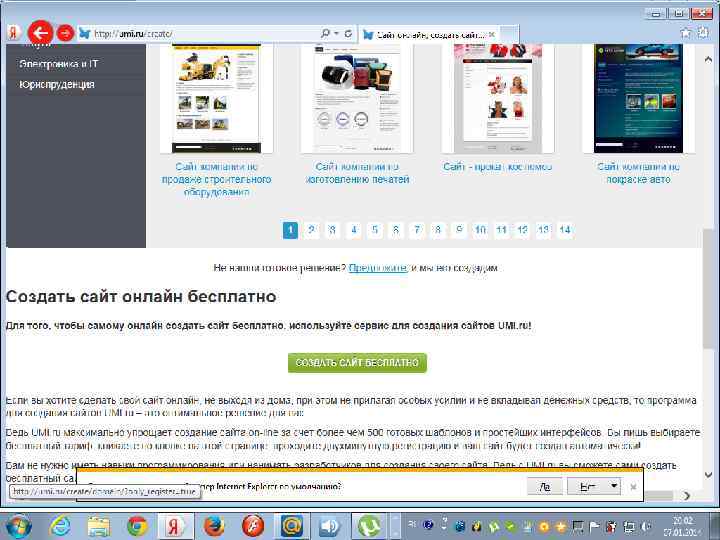Screen dimensions: 720x540
Task: Click the 'Да' button in notification bar
Action: coord(545,486)
